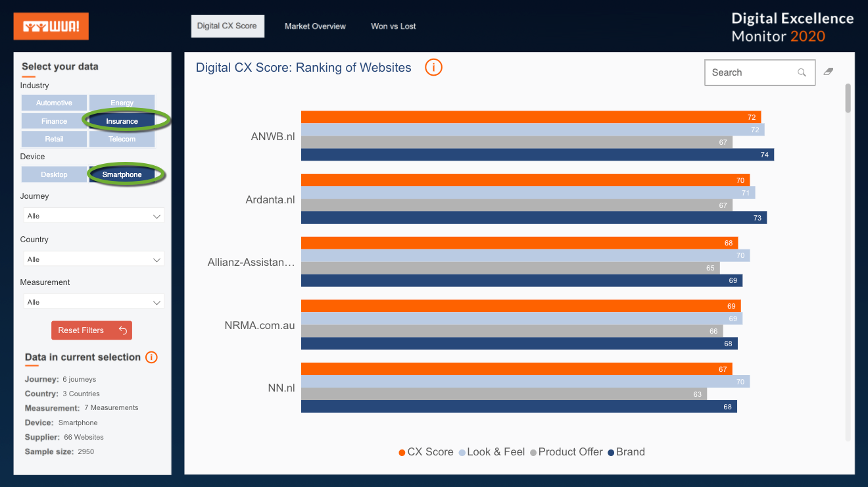868x487 pixels.
Task: Click the Brand legend item
Action: coord(627,452)
